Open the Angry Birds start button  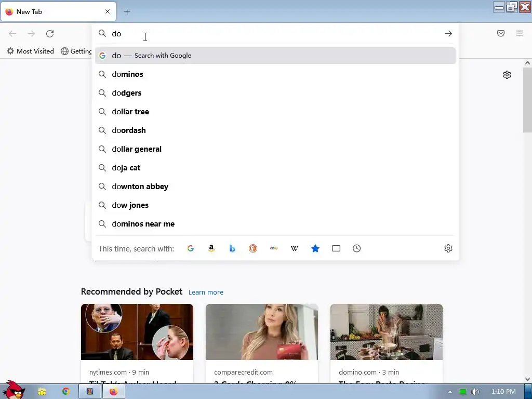click(14, 390)
